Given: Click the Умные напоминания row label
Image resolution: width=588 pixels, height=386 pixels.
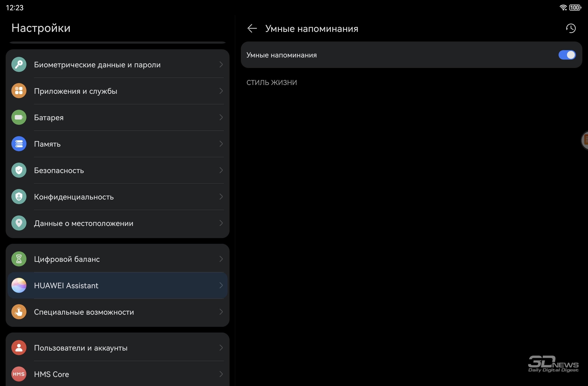Looking at the screenshot, I should [281, 55].
